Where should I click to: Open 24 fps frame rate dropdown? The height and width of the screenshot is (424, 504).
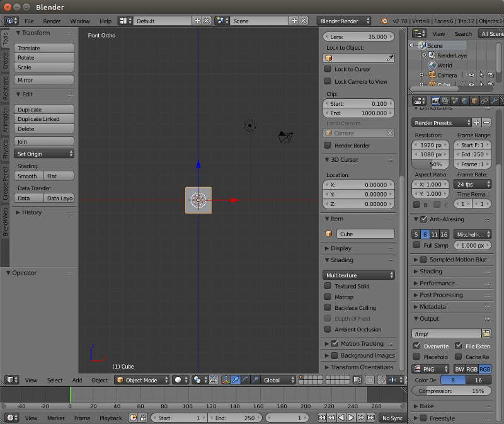click(472, 184)
